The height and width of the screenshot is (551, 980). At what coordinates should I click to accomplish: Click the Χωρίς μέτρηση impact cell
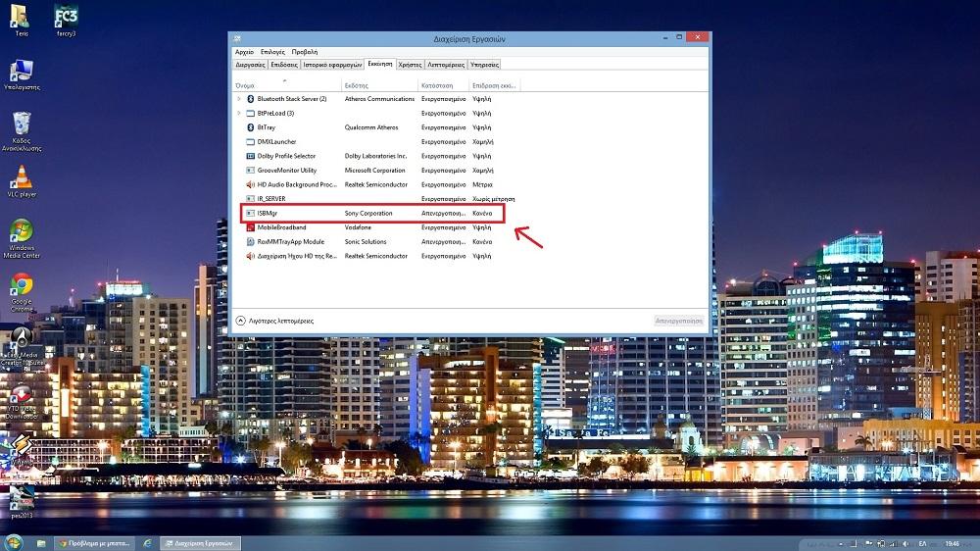494,199
